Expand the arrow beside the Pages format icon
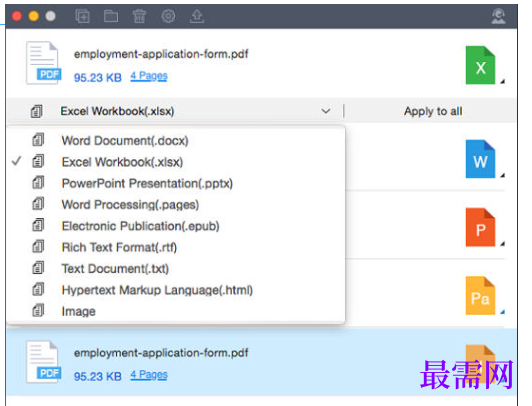Viewport: 532px width, 406px height. [x=503, y=312]
